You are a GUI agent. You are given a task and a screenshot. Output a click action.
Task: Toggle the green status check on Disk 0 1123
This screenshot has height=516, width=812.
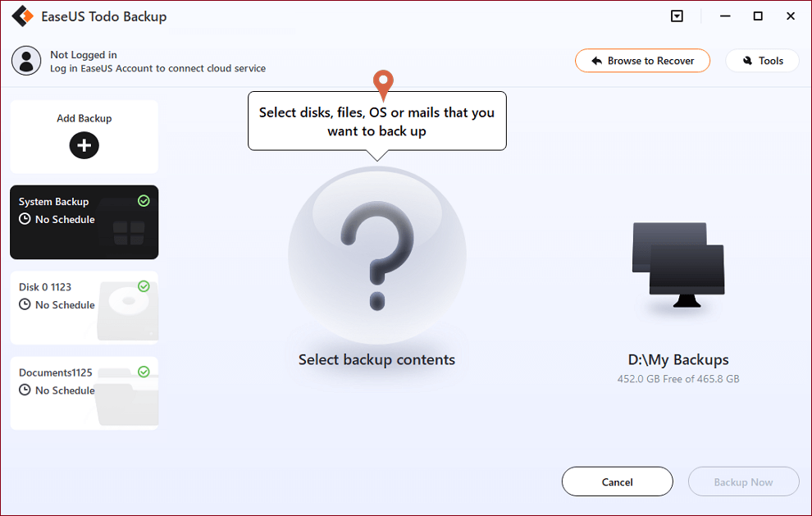(145, 286)
